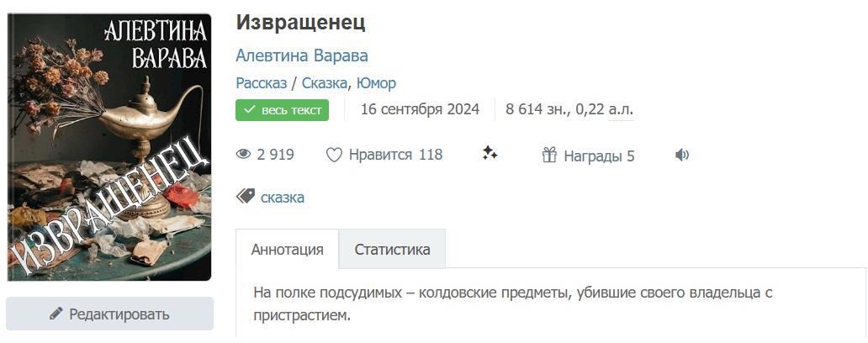Click the audio speaker icon
868x343 pixels.
pos(682,155)
